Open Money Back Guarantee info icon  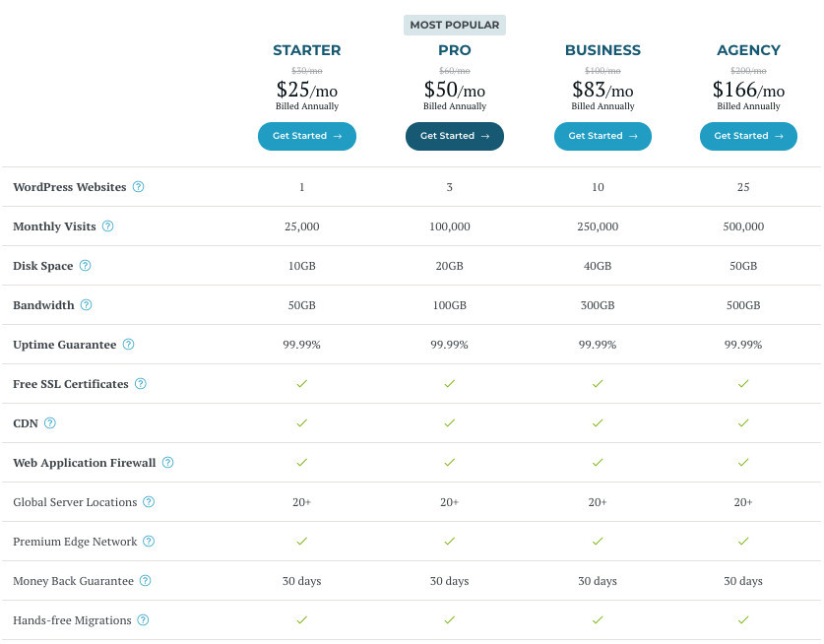(x=146, y=581)
